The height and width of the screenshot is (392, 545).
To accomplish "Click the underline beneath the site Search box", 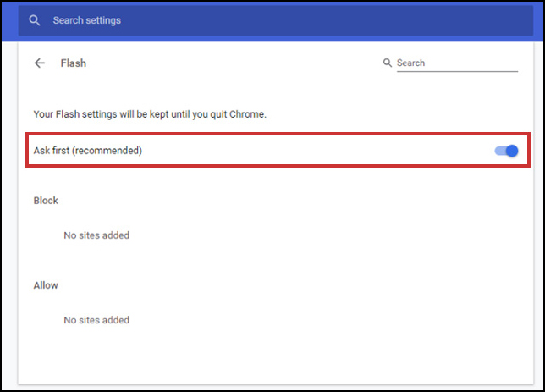I will tap(457, 71).
